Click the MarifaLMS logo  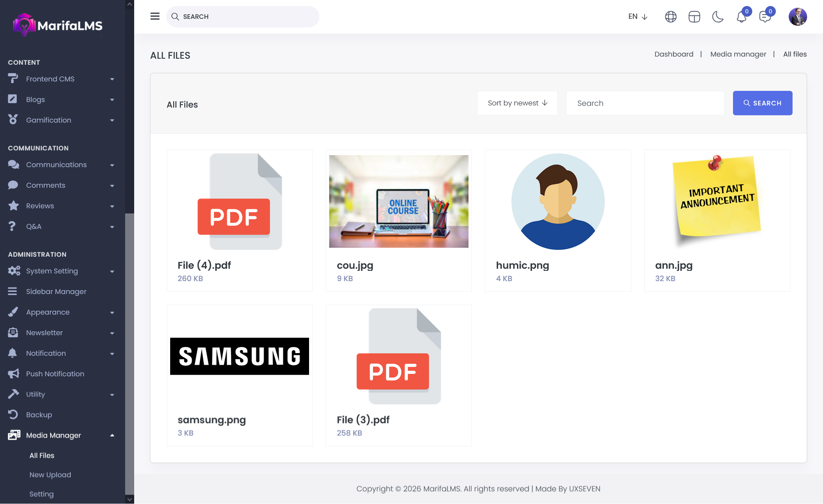point(58,25)
